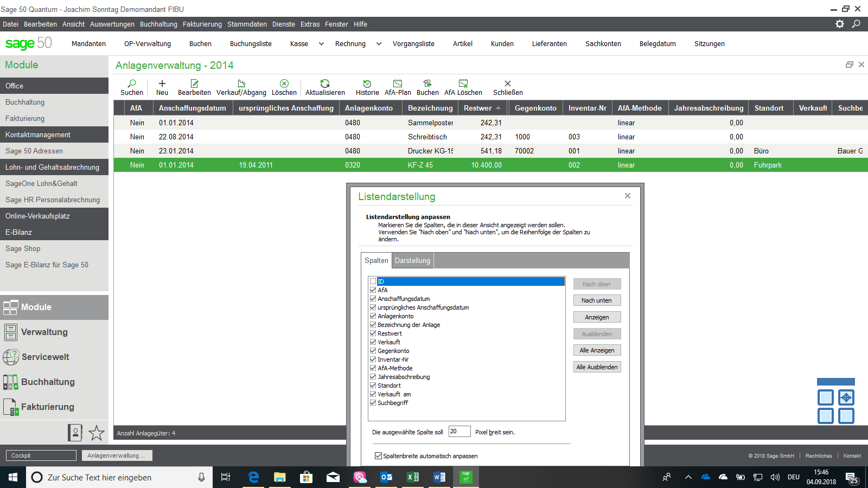Open the Auswertungen menu

(x=112, y=24)
